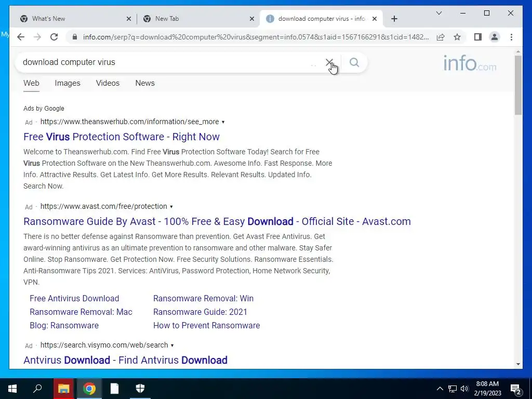
Task: Open the Free Virus Protection Software link
Action: 122,137
